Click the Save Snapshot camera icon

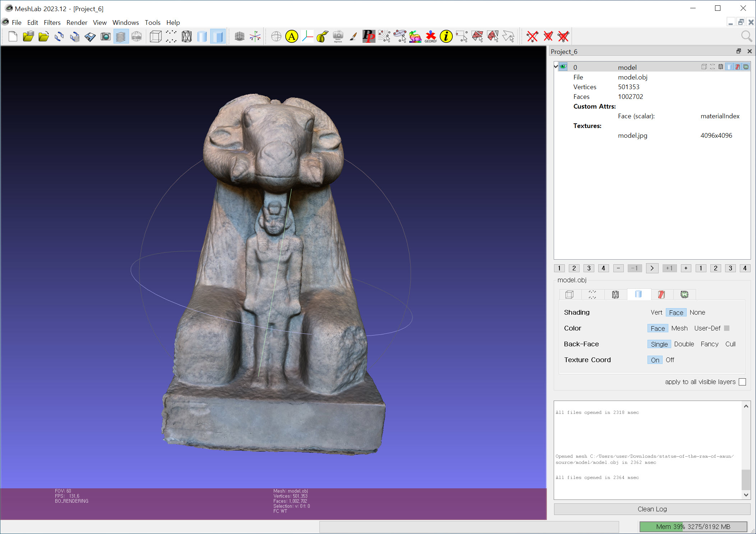click(x=106, y=36)
